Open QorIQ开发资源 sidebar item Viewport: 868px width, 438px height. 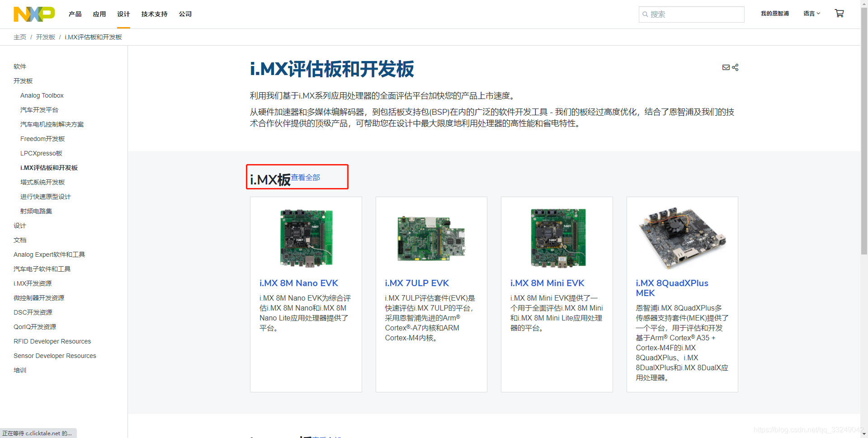pos(35,327)
